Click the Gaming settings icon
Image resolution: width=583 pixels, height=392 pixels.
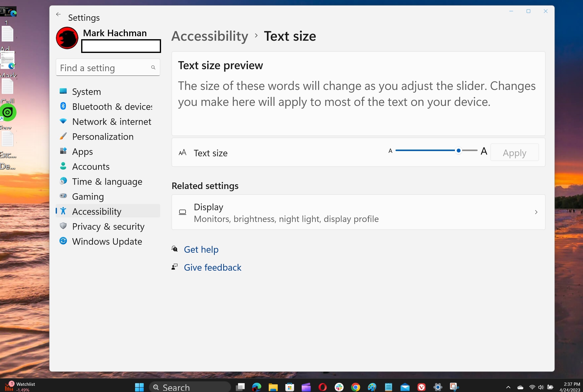(x=63, y=196)
